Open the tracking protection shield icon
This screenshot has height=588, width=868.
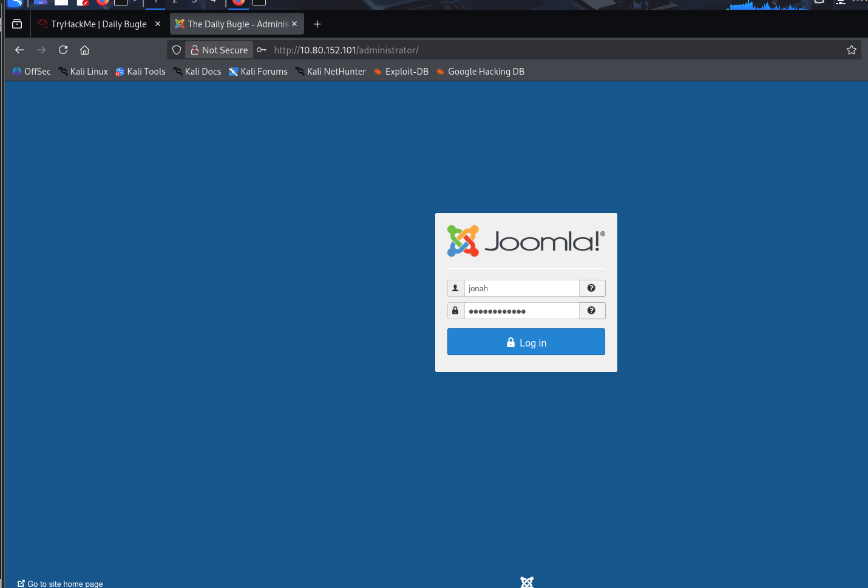click(177, 50)
